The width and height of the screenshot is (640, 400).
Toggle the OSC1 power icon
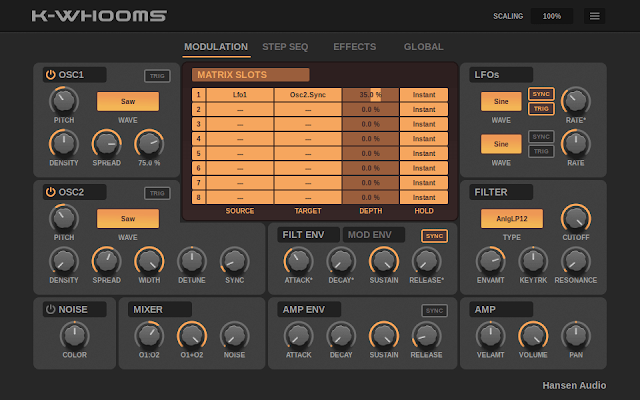(x=50, y=75)
